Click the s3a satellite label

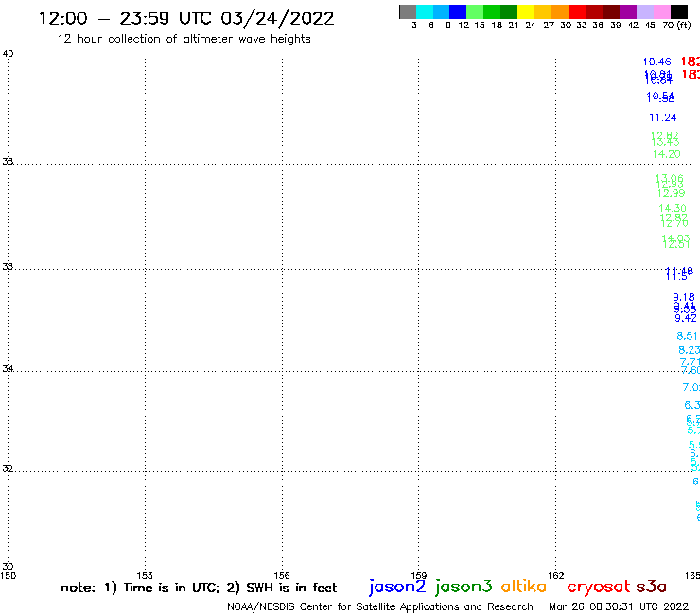pyautogui.click(x=652, y=587)
